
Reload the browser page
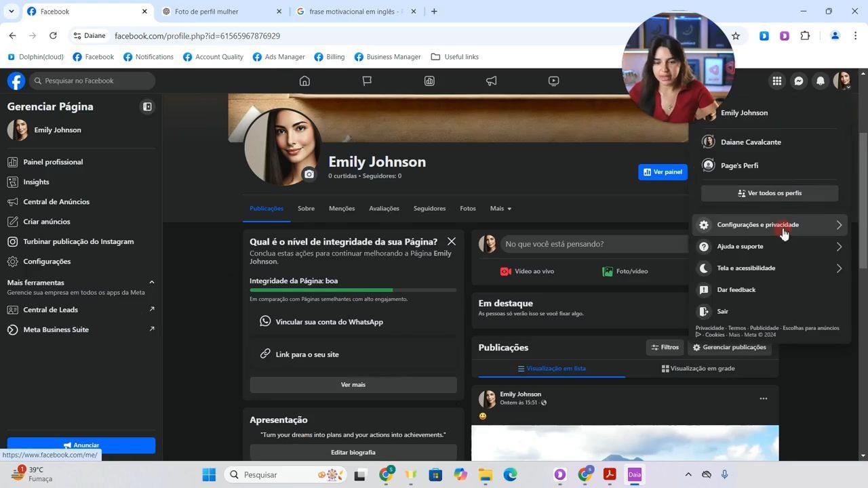pyautogui.click(x=54, y=36)
